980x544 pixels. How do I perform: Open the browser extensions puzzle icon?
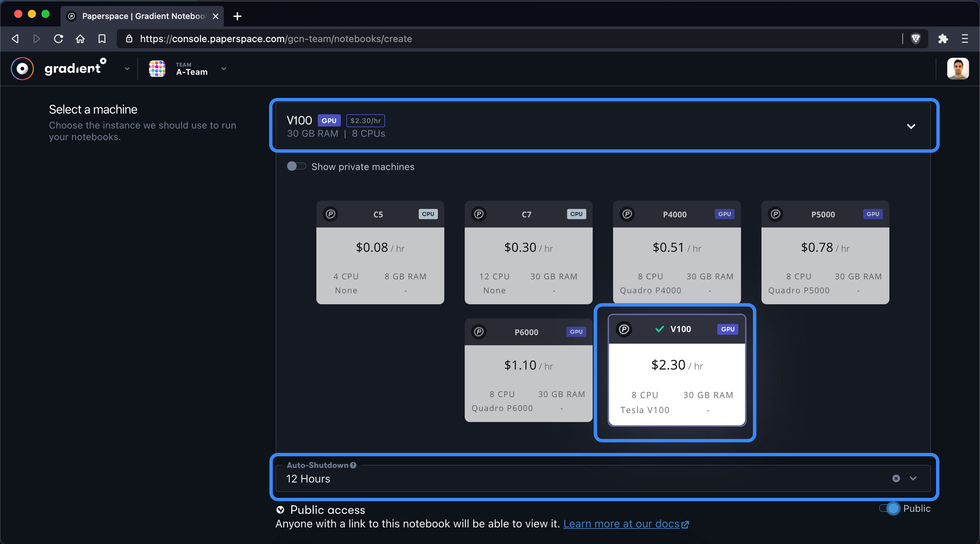943,39
